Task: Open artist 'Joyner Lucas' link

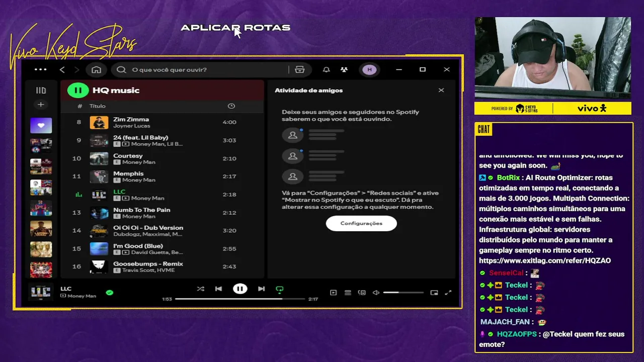Action: tap(132, 126)
